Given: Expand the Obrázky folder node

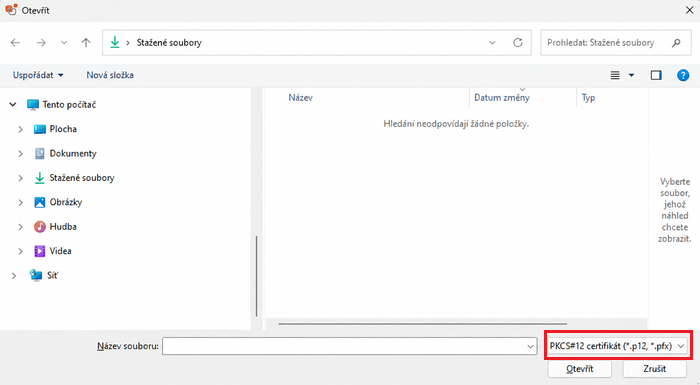Looking at the screenshot, I should 20,202.
